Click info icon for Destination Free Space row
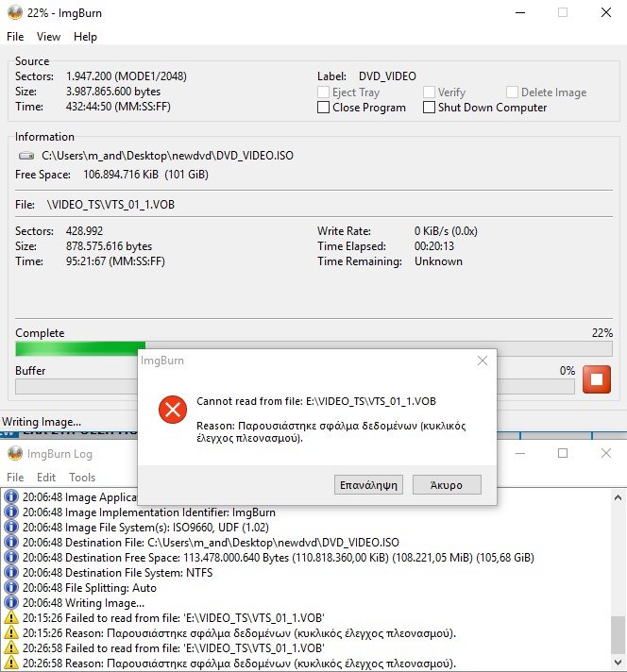The width and height of the screenshot is (627, 672). tap(11, 557)
